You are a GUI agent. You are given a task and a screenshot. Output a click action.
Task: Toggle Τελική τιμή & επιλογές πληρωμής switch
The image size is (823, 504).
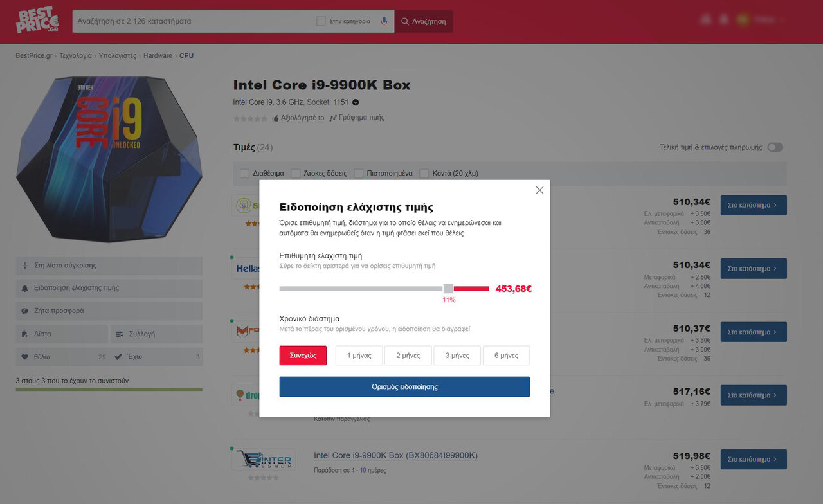coord(775,147)
